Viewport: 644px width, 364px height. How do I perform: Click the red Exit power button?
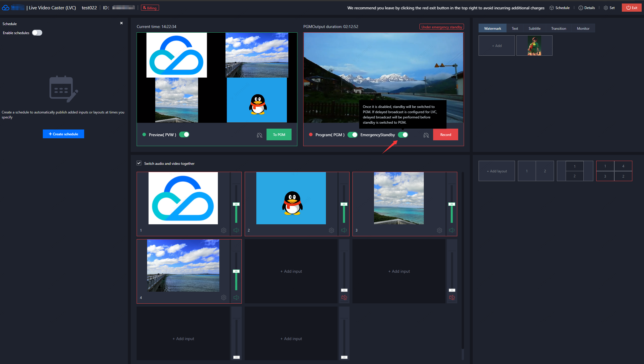[631, 8]
